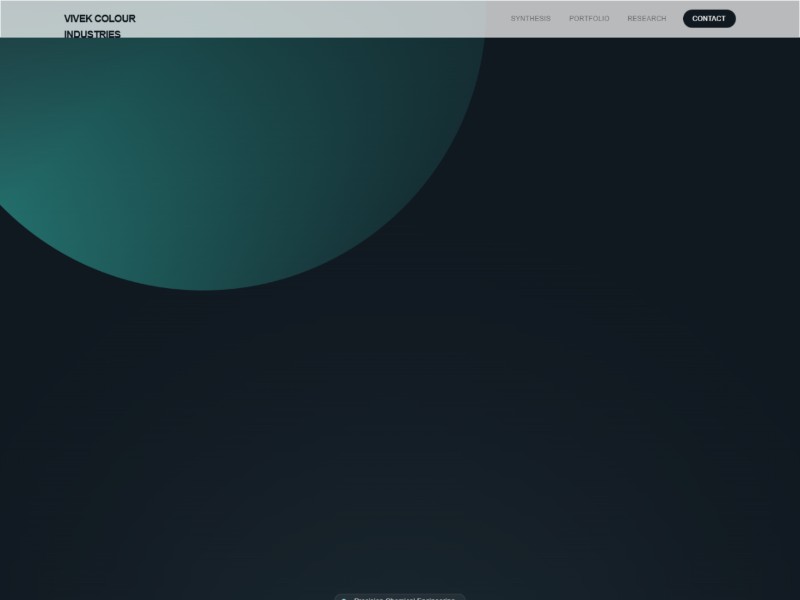The height and width of the screenshot is (600, 800).
Task: Select Portfolio in the top navigation
Action: 589,19
